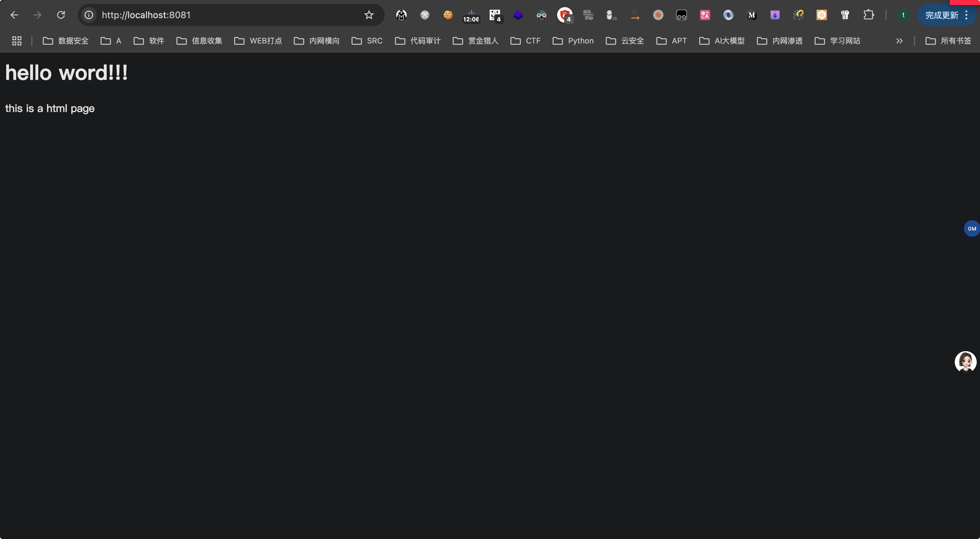
Task: Open the 内网横向 bookmark folder
Action: point(317,41)
